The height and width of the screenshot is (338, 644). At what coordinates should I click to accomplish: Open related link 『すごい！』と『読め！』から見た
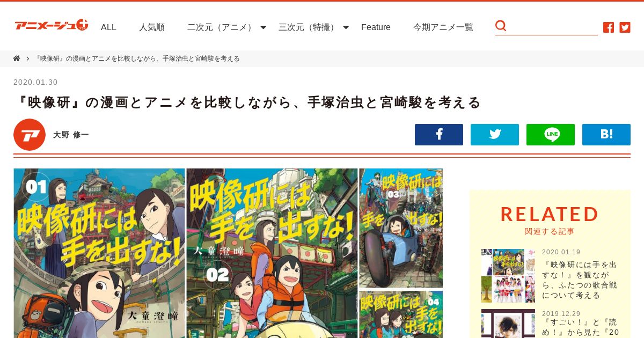580,327
